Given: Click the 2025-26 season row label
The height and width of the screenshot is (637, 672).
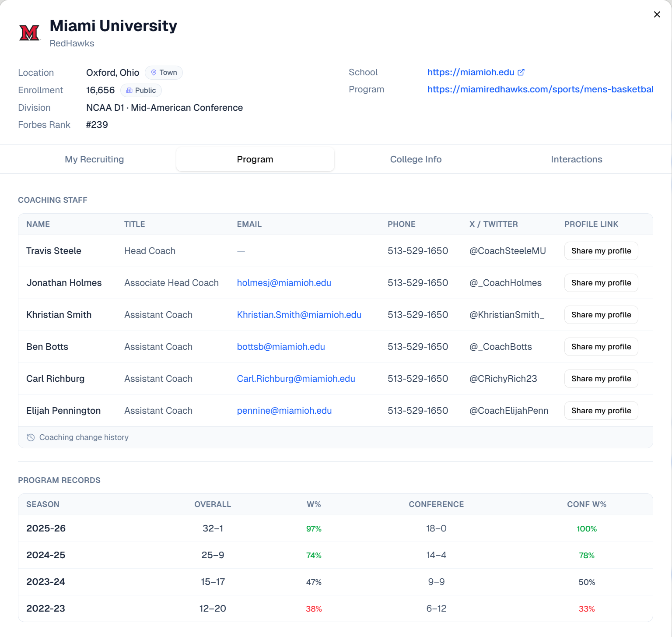Looking at the screenshot, I should [46, 528].
